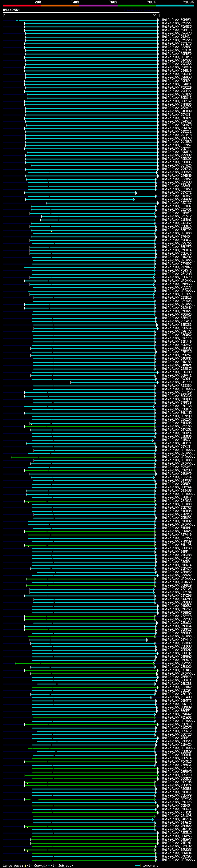This screenshot has height=868, width=197.
Task: Select the UniRef100_C4YTN8 label
Action: pos(177,782)
